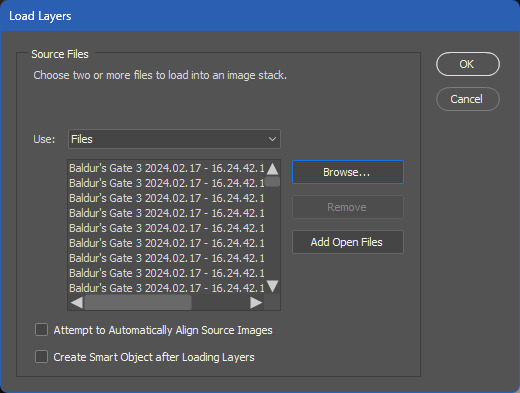
Task: Click the file list scroll-down arrow
Action: [x=273, y=286]
